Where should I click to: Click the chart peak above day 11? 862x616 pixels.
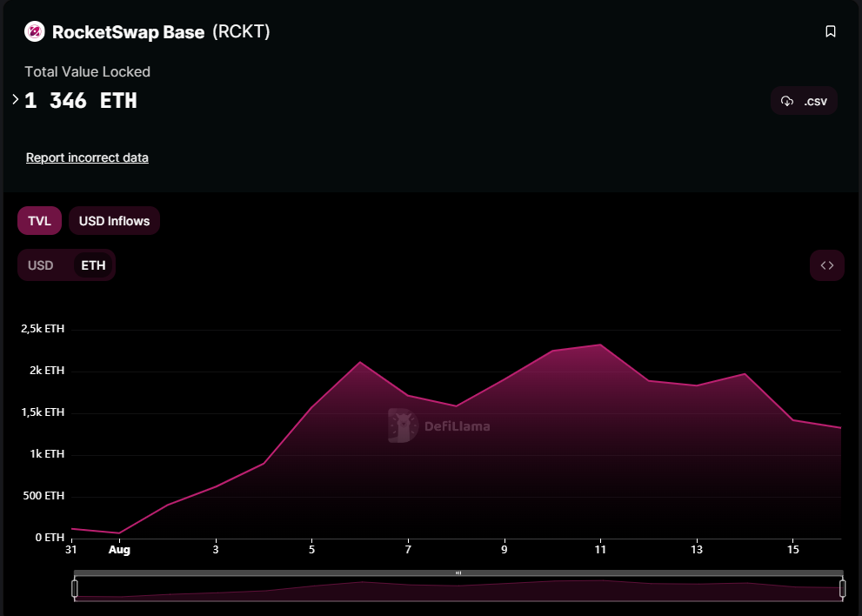click(x=600, y=345)
